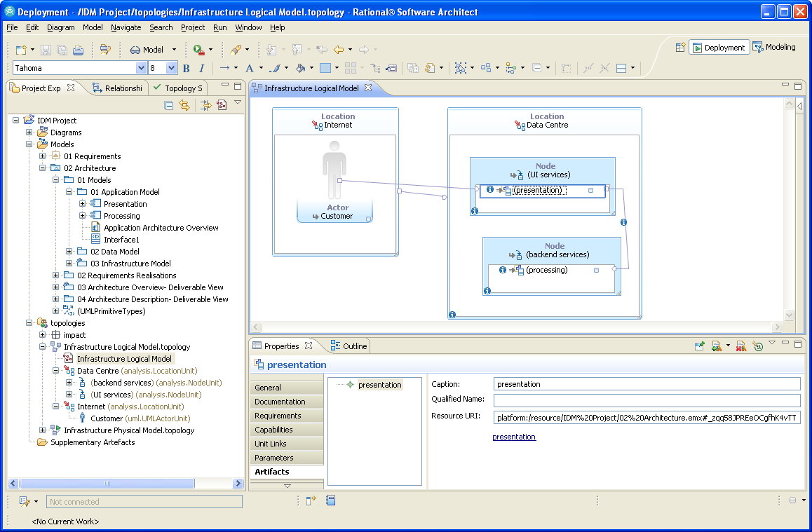Open the Navigate menu
The height and width of the screenshot is (532, 812).
click(x=126, y=27)
